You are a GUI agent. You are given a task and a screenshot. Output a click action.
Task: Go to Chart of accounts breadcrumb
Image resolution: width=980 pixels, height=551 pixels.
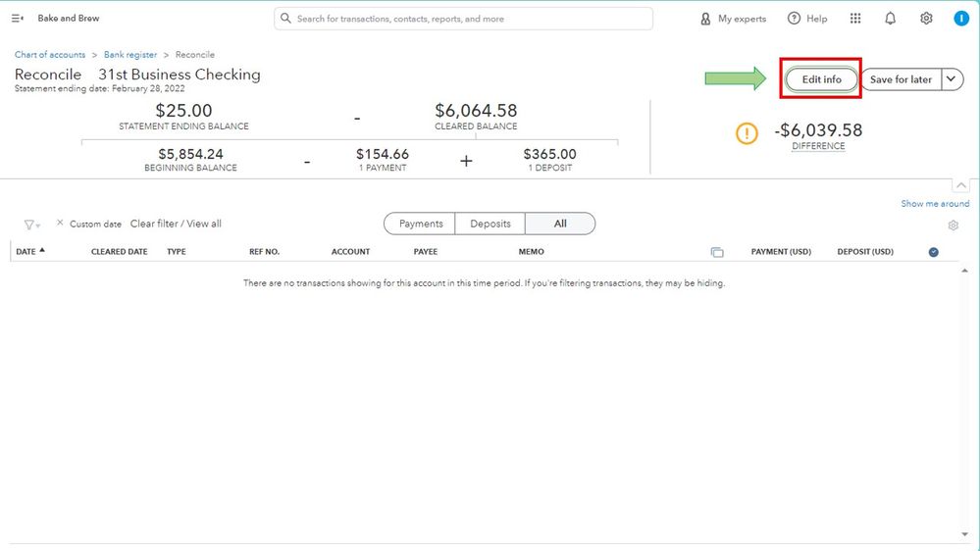coord(50,55)
